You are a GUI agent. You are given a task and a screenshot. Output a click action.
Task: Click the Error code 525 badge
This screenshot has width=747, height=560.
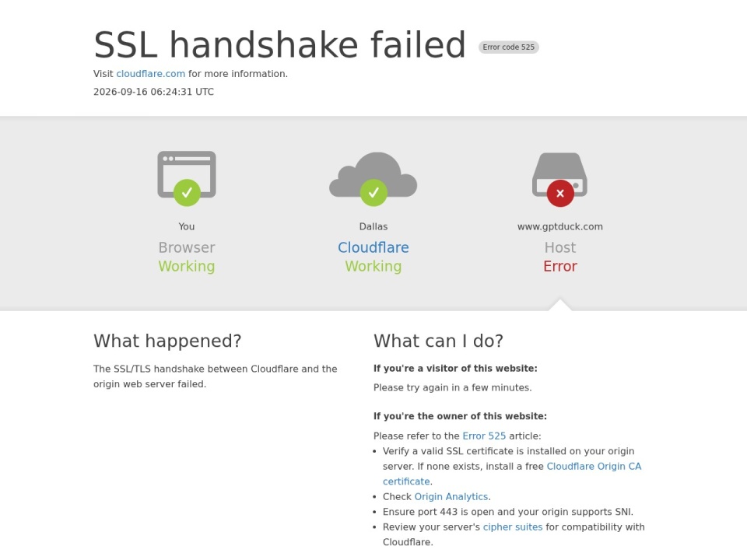tap(509, 47)
